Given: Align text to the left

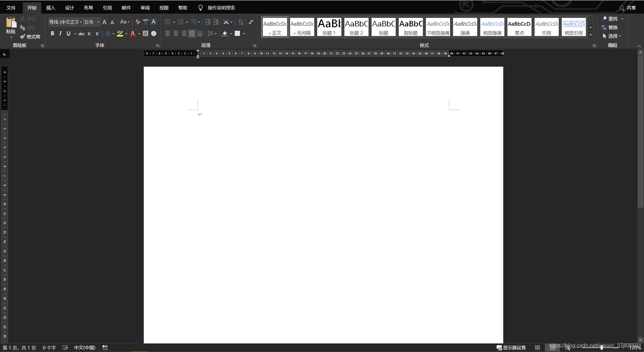Looking at the screenshot, I should pyautogui.click(x=168, y=33).
